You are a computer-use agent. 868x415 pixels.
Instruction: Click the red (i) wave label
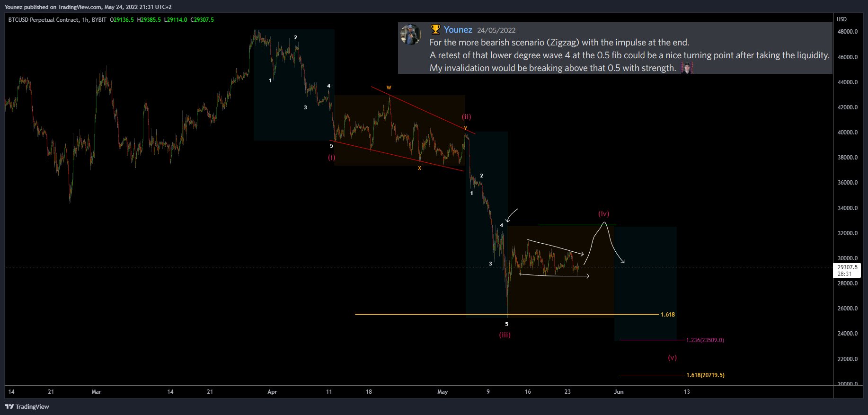332,158
